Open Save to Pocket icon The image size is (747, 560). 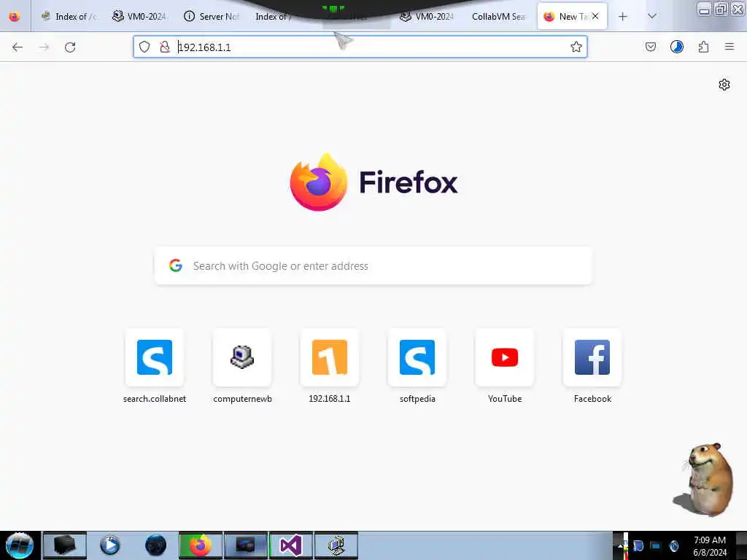tap(650, 47)
